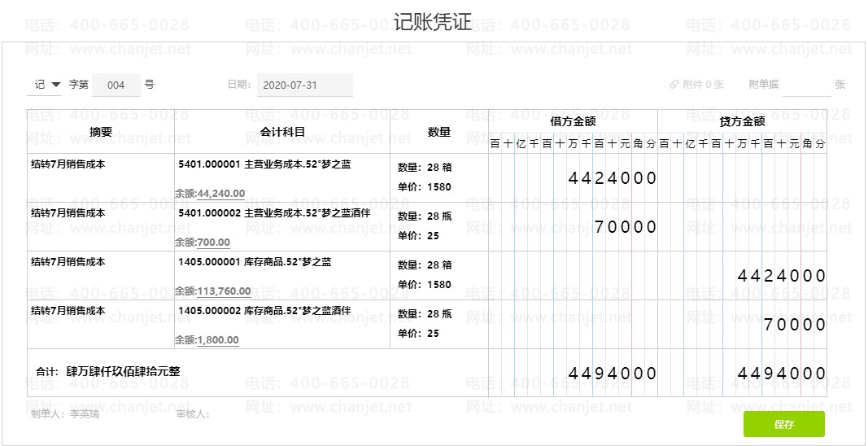Focus the 附单据 count input field
This screenshot has width=868, height=446.
(x=806, y=85)
